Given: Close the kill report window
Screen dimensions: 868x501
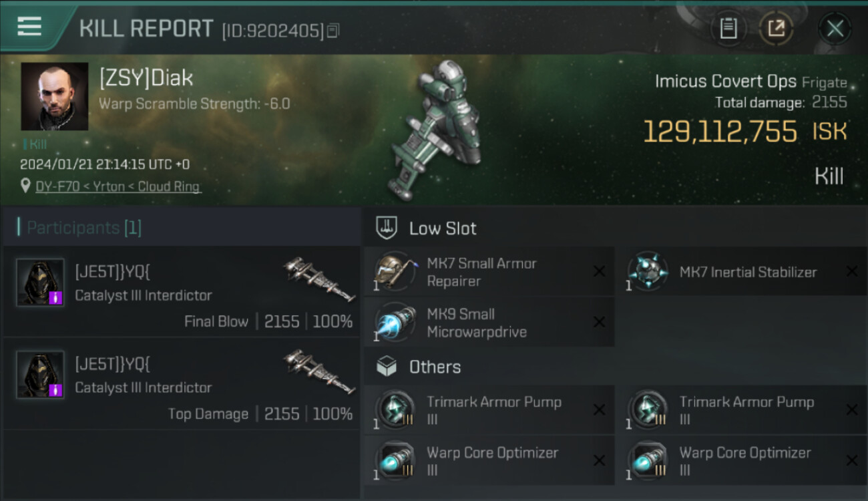Looking at the screenshot, I should [x=835, y=28].
